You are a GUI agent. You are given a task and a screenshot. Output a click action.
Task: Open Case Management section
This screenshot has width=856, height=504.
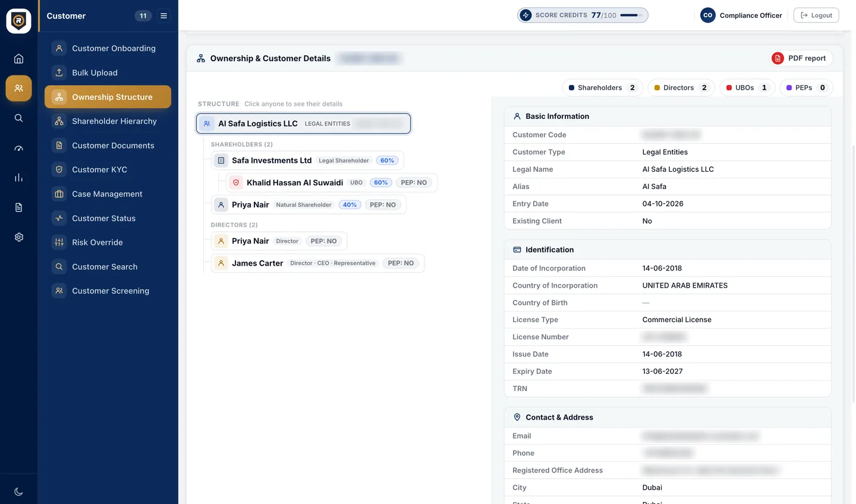tap(108, 194)
